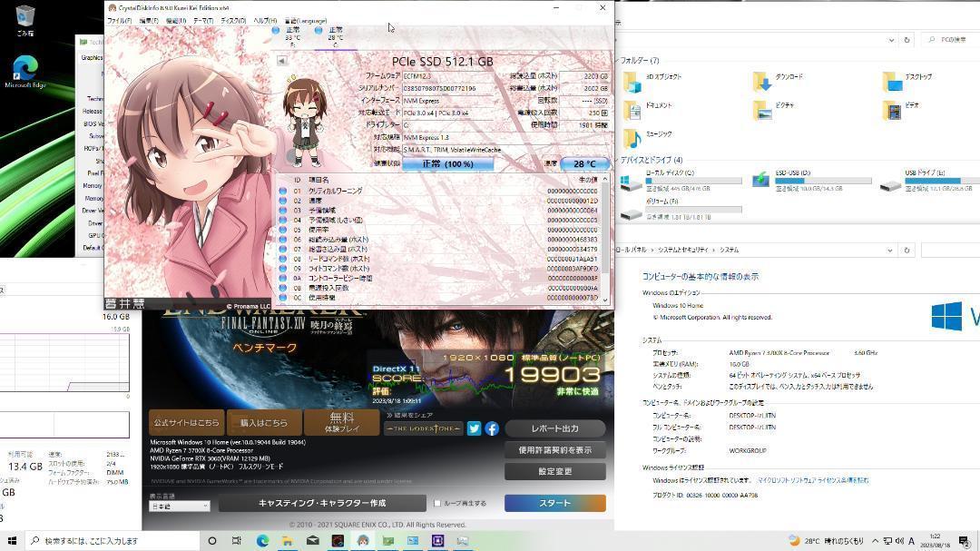Click the small chibi character in CrystalDiskInfo

coord(305,122)
